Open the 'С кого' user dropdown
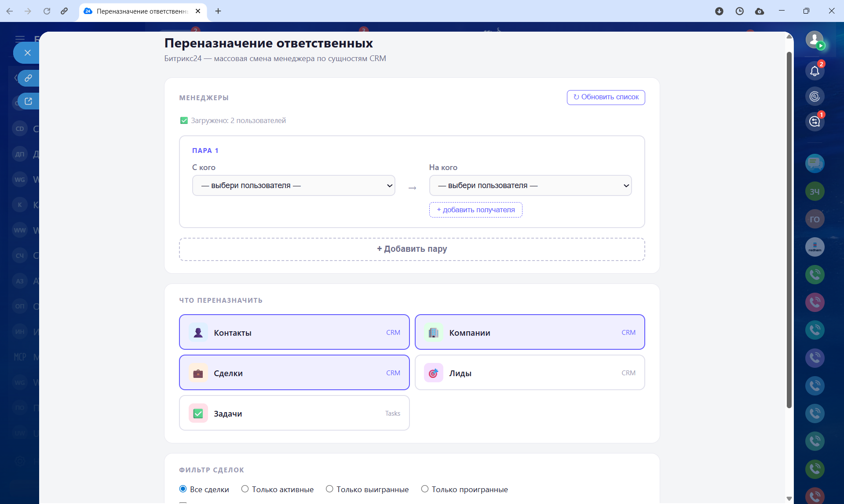Screen dimensions: 844x504 [x=293, y=185]
